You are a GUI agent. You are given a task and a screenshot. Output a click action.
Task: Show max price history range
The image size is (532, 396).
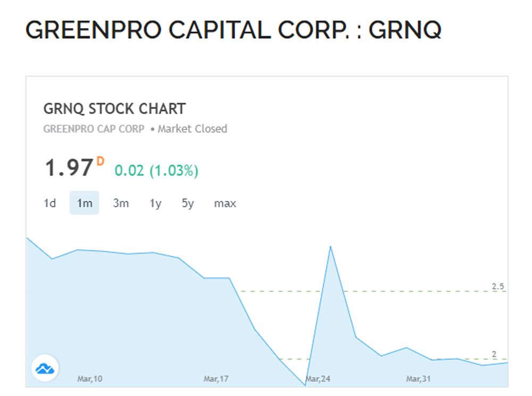[225, 203]
